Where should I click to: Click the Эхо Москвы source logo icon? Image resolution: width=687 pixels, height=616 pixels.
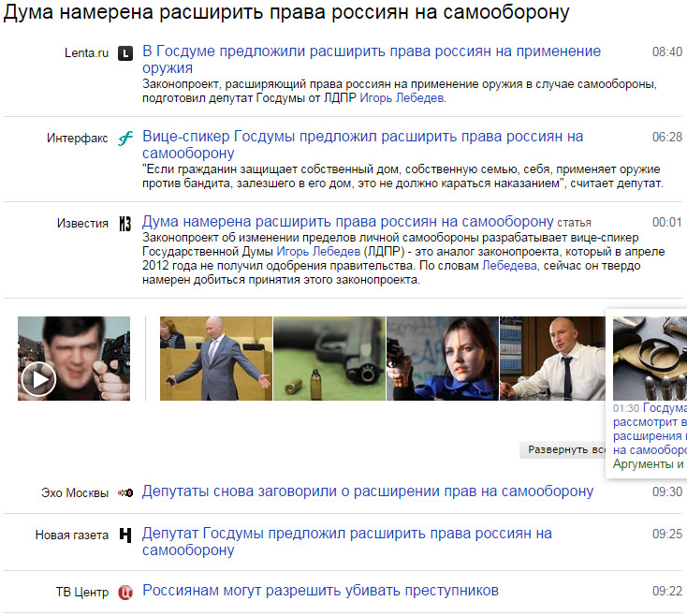tap(125, 492)
